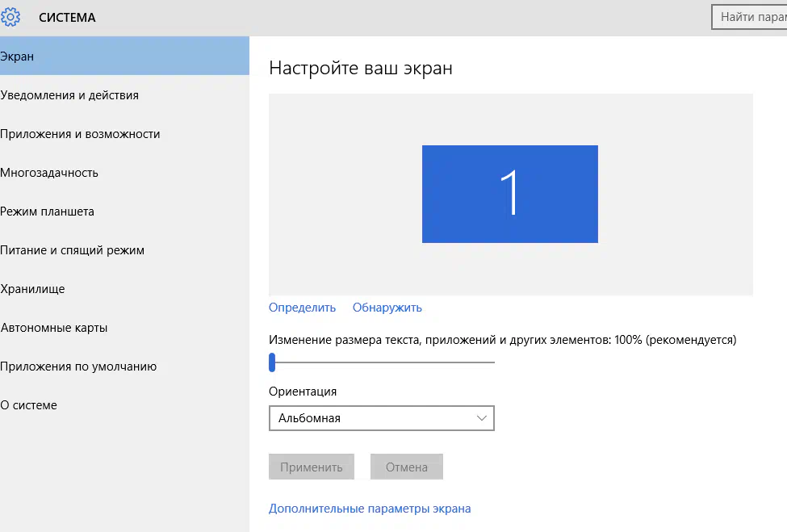787x532 pixels.
Task: Open Уведомления и действия settings
Action: (x=124, y=95)
